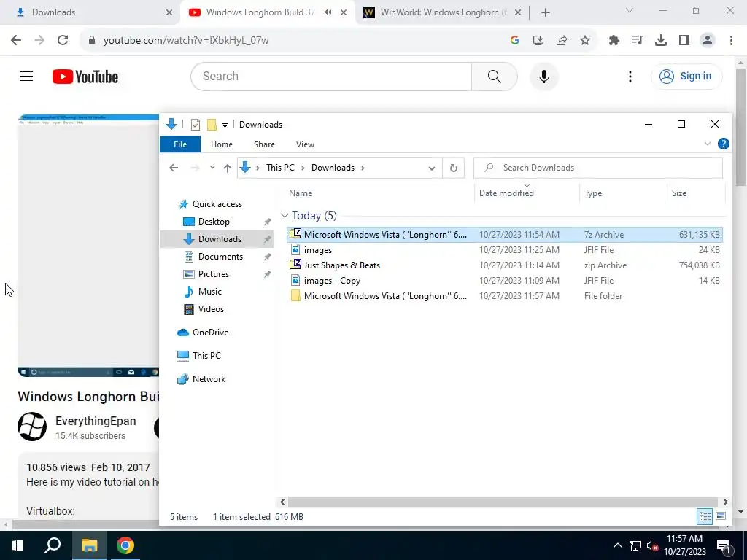This screenshot has height=560, width=747.
Task: Click the address bar URL
Action: coord(186,41)
